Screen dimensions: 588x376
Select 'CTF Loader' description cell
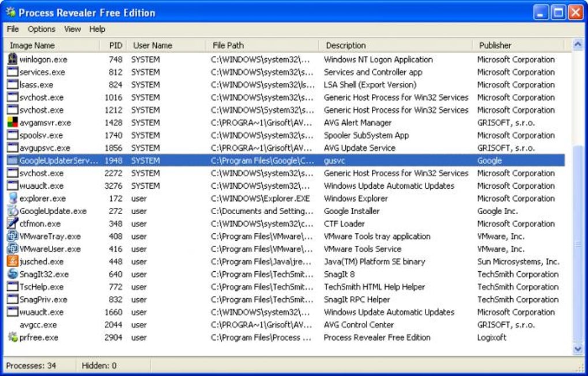pos(344,223)
